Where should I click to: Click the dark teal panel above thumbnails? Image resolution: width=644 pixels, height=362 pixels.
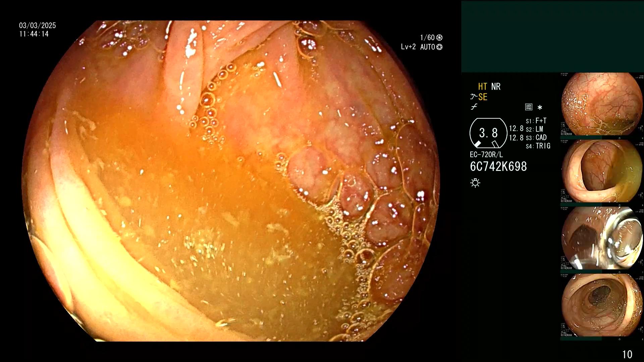click(552, 36)
